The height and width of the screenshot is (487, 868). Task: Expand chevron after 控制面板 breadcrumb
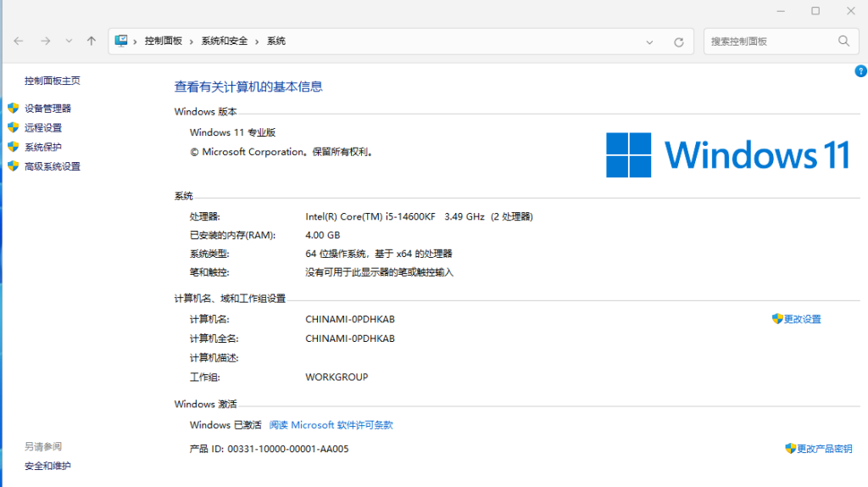[192, 42]
